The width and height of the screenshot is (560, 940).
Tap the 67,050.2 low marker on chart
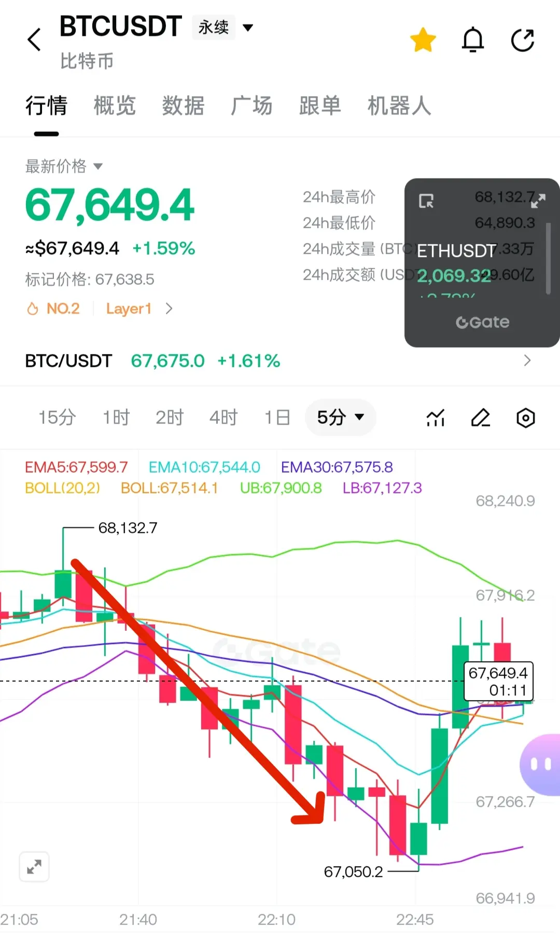tap(353, 872)
